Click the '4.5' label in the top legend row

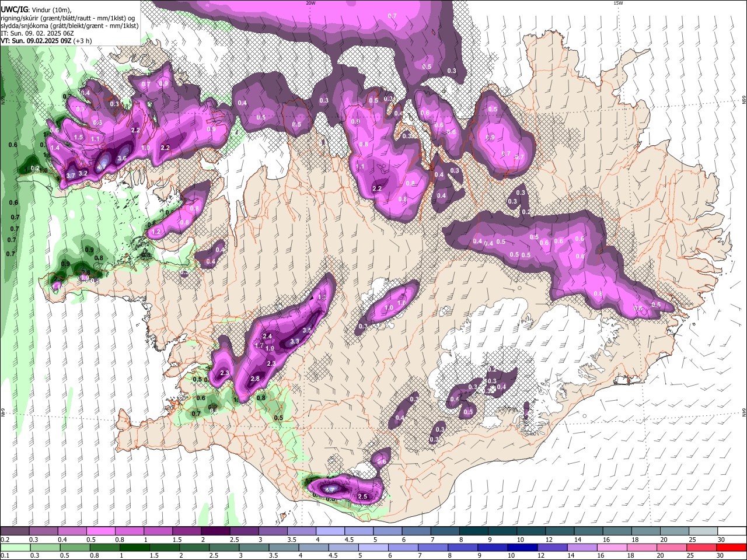click(349, 540)
